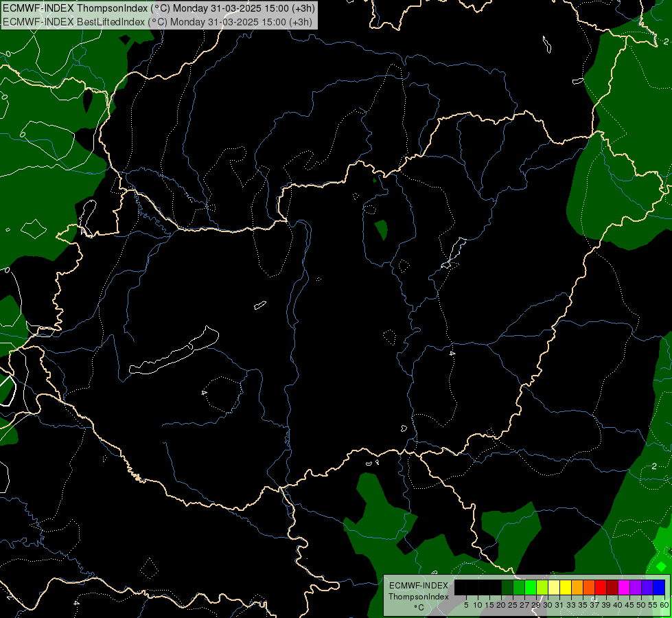Click legend tick value 20
Screen dimensions: 672x618
coord(501,605)
